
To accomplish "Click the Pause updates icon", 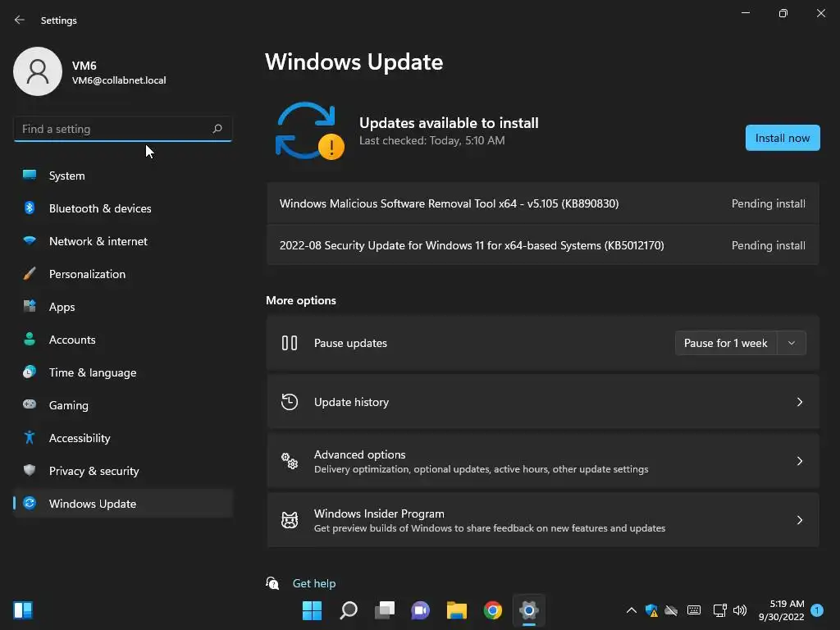I will 290,343.
